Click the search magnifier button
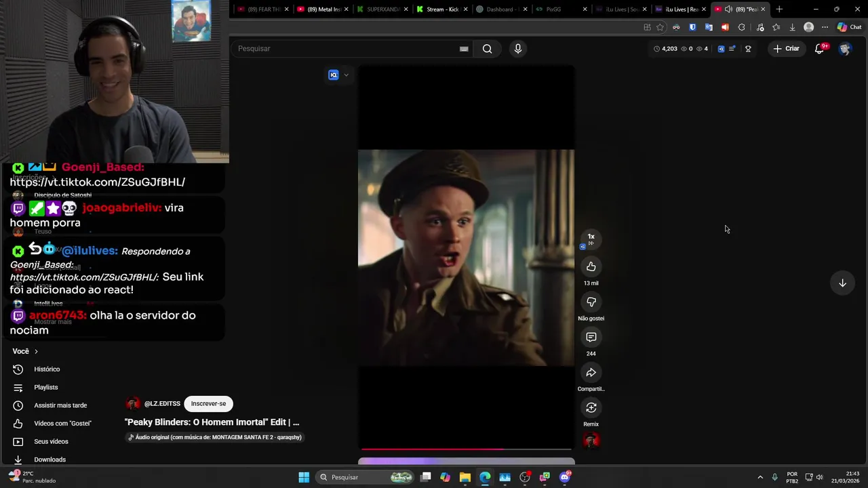 (x=487, y=49)
